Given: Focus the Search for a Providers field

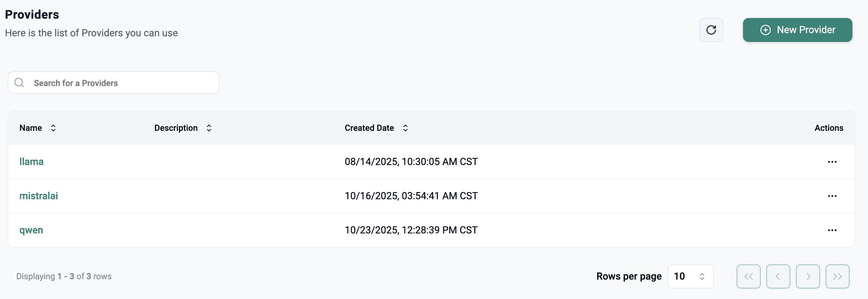Looking at the screenshot, I should 120,83.
